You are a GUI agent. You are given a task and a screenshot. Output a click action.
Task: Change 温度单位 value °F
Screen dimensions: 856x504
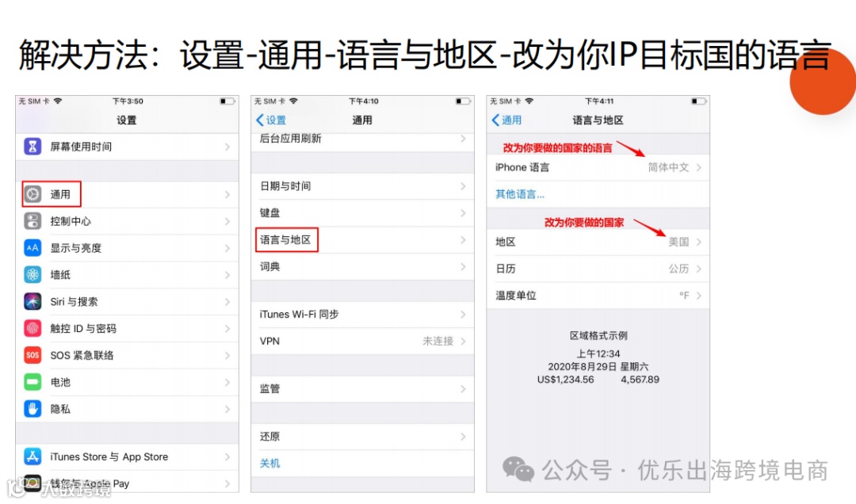(x=684, y=296)
